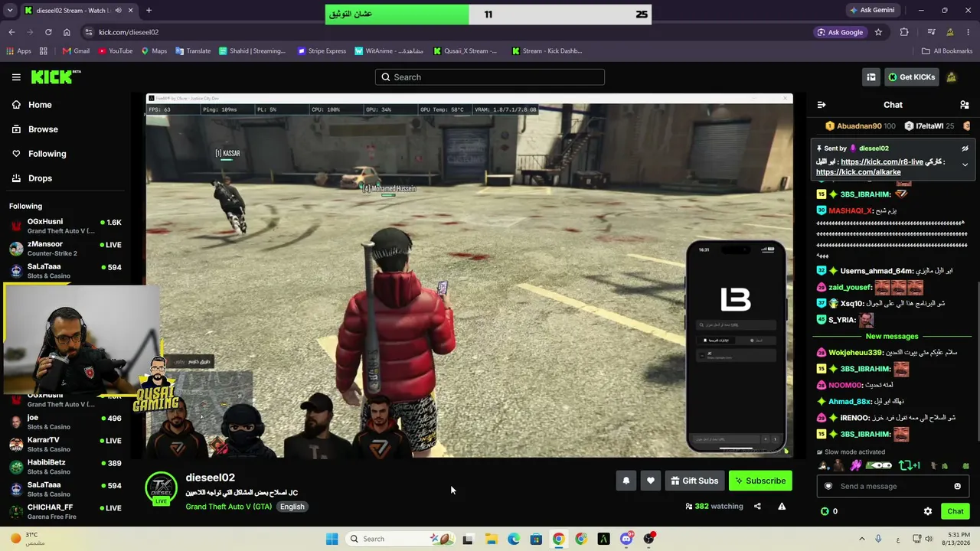The width and height of the screenshot is (980, 551).
Task: Open the Kick shop icon beside Get KICKs
Action: (871, 77)
